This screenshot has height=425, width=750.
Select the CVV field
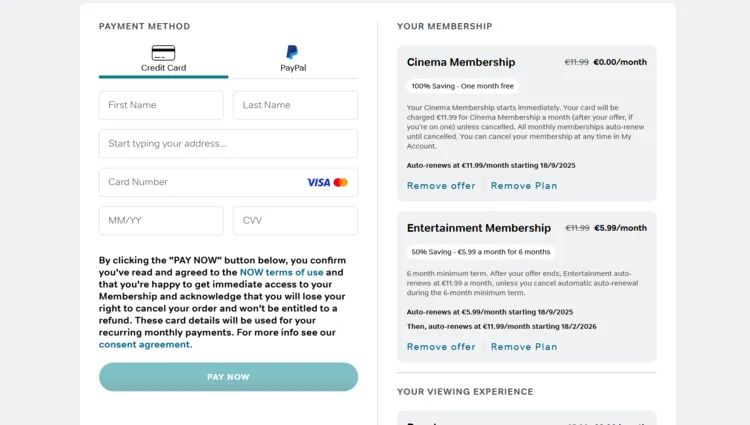point(296,220)
